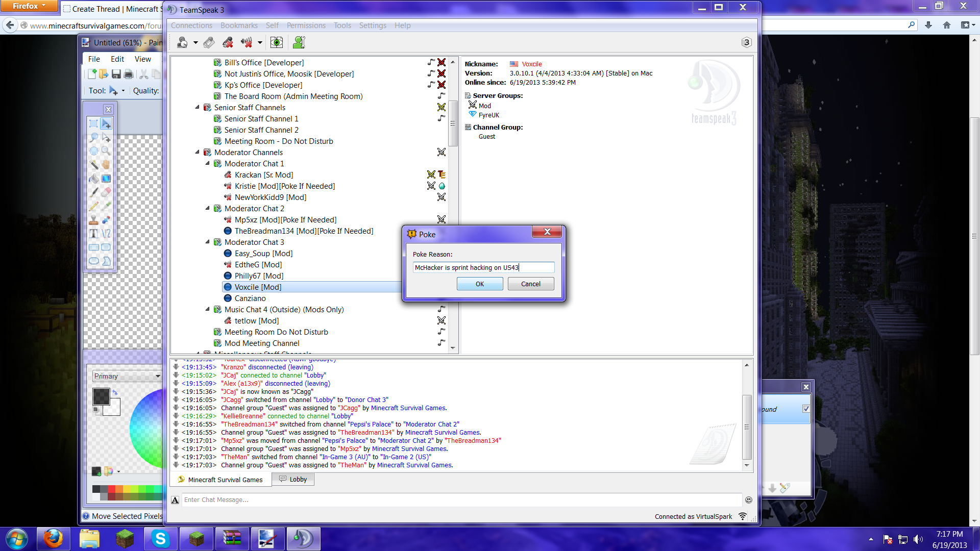Select the Clone Stamp tool in Paint.NET
Image resolution: width=980 pixels, height=551 pixels.
pos(94,220)
